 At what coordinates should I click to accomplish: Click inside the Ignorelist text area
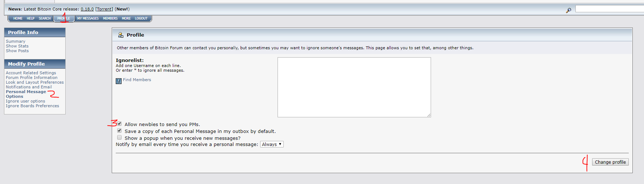coord(354,87)
